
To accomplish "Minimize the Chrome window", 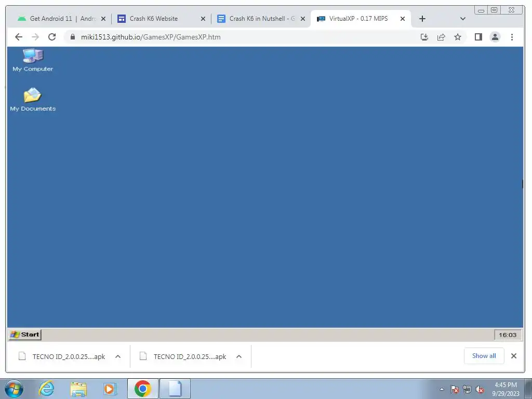I will pyautogui.click(x=481, y=10).
